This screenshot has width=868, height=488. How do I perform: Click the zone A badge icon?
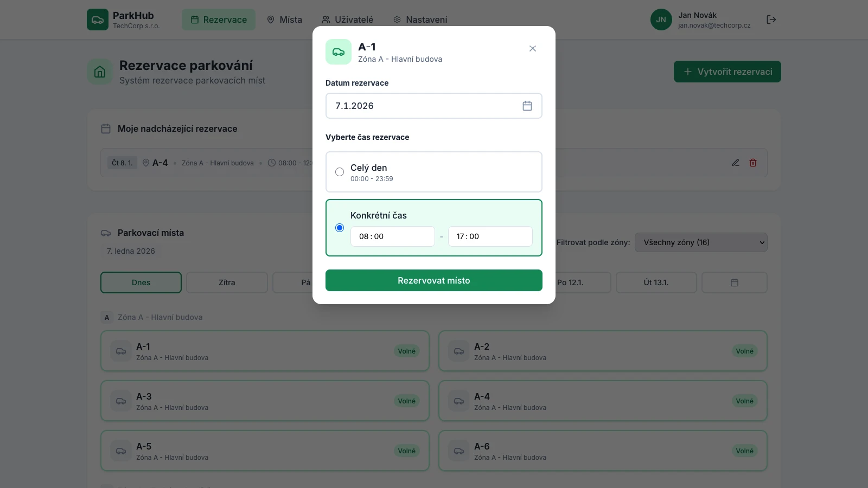(106, 317)
